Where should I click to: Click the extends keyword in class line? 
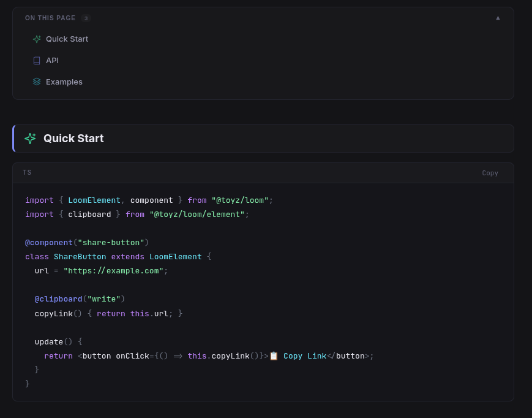pos(127,257)
